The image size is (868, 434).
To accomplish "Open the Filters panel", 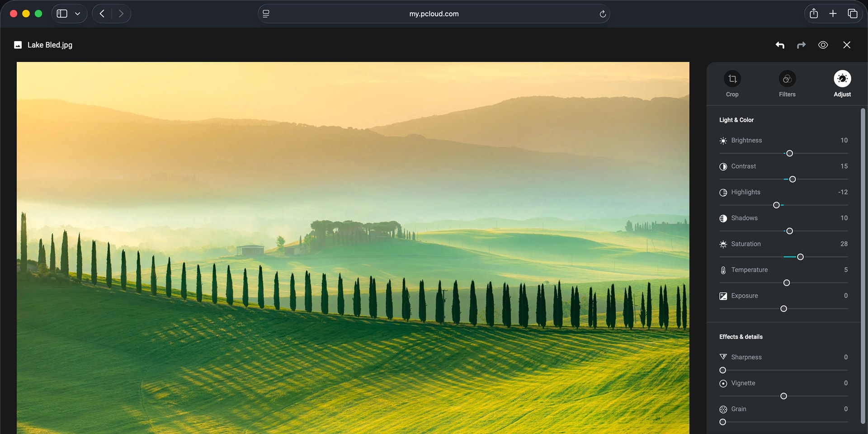I will (787, 84).
